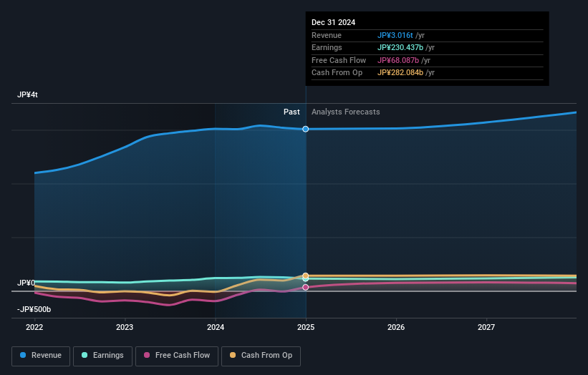Click the 2025 x-axis label

(x=306, y=328)
